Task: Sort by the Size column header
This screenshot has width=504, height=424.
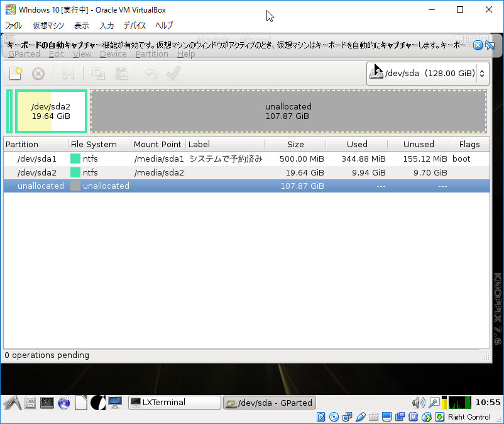Action: (x=295, y=145)
